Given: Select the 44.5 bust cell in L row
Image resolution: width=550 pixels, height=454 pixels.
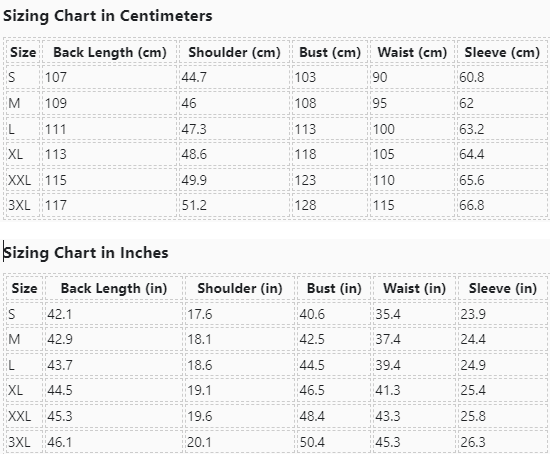Looking at the screenshot, I should (334, 365).
